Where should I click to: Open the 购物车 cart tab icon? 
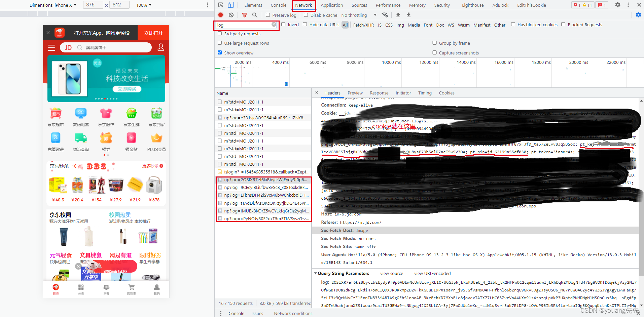coord(132,287)
